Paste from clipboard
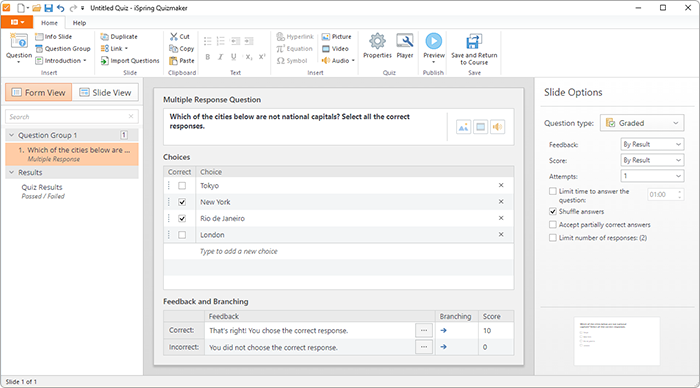The width and height of the screenshot is (700, 388). coord(182,61)
